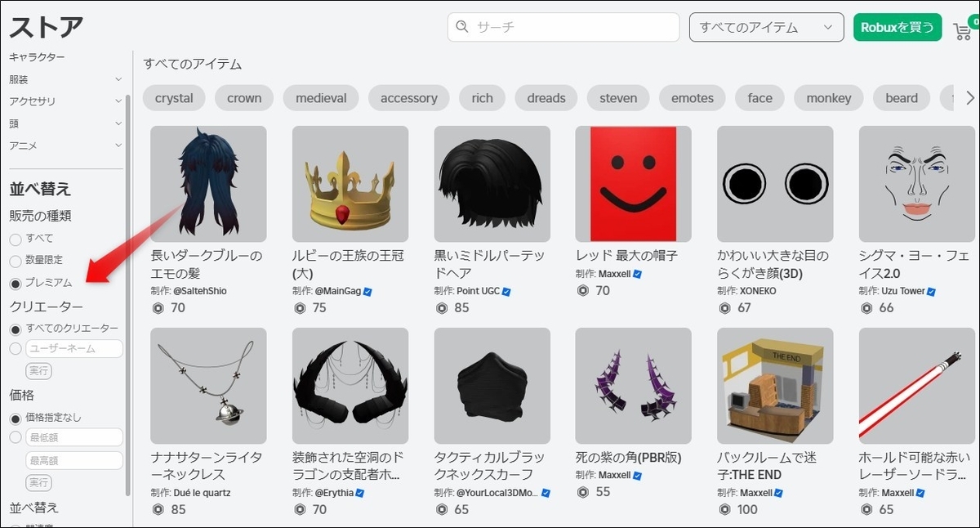
Task: Open tactical black neck scarf thumbnail
Action: point(492,386)
